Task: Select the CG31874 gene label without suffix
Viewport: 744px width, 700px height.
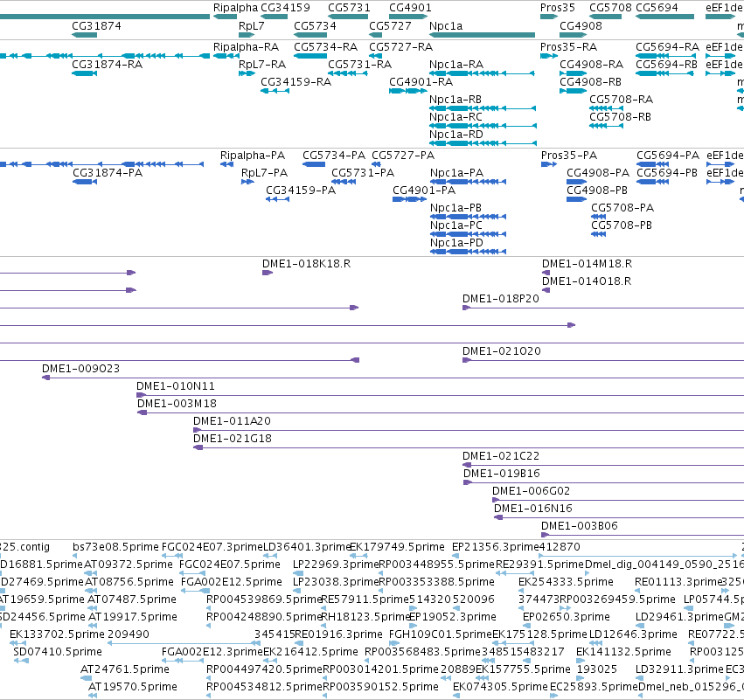Action: pyautogui.click(x=96, y=25)
